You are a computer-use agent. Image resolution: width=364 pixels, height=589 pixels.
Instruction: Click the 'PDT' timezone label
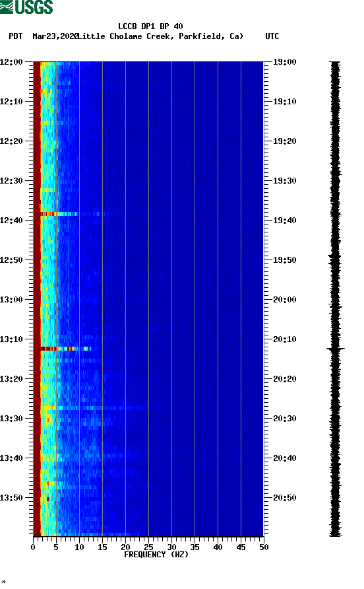16,36
